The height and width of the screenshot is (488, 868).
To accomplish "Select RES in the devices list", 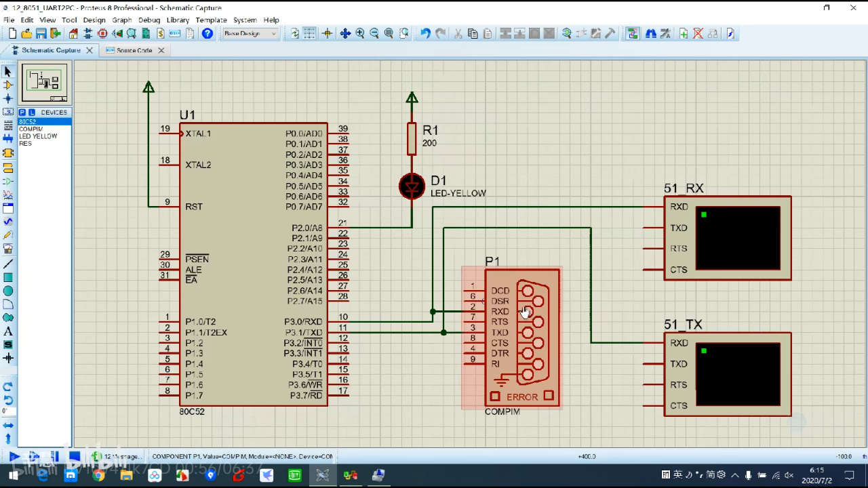I will (x=44, y=144).
